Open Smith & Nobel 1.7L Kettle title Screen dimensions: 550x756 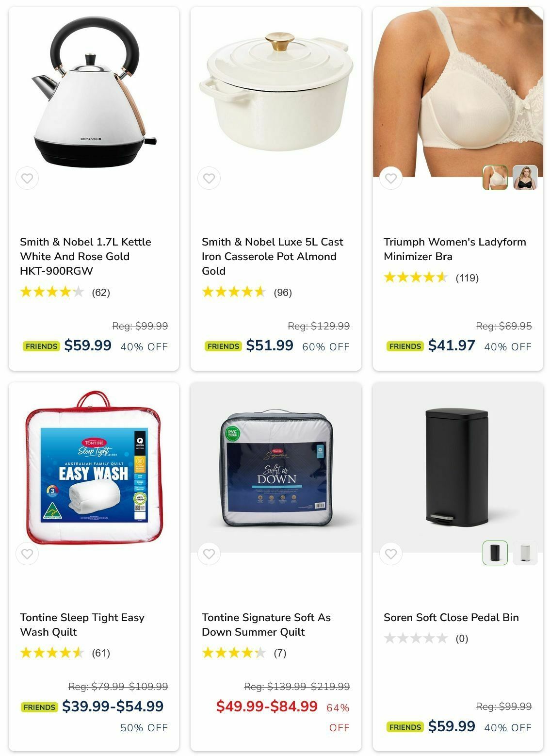tap(85, 256)
